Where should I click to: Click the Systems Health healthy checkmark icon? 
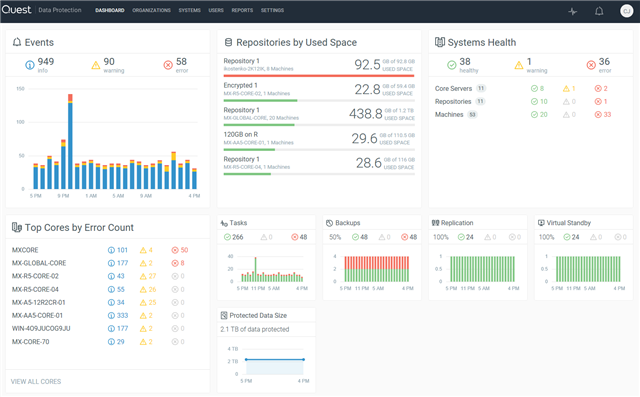coord(451,65)
